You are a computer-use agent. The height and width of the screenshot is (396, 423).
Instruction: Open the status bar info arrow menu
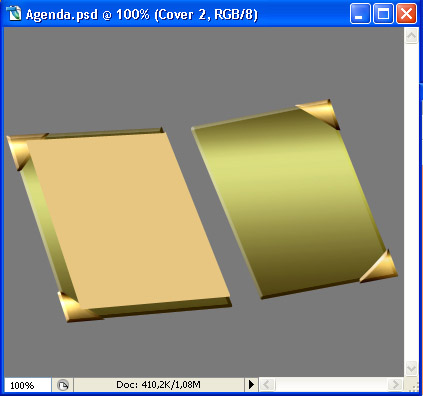pyautogui.click(x=251, y=385)
